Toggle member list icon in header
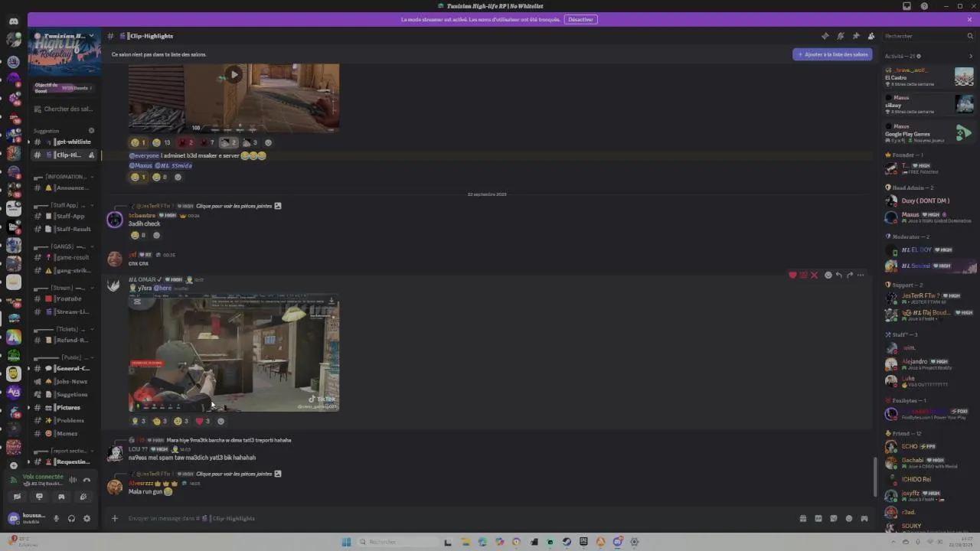Image resolution: width=980 pixels, height=551 pixels. pos(871,36)
